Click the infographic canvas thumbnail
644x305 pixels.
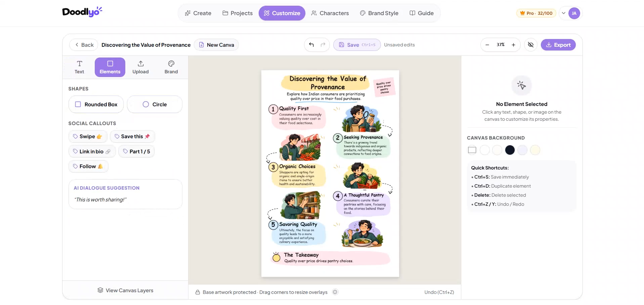click(x=330, y=174)
